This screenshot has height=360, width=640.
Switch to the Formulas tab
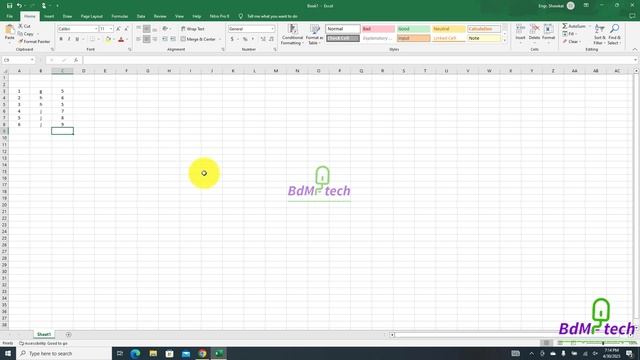click(120, 16)
